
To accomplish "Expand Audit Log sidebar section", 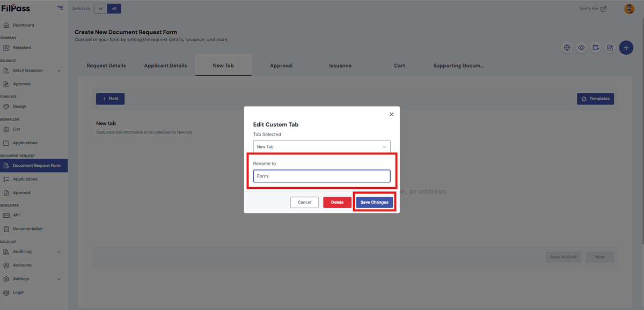I will point(59,252).
